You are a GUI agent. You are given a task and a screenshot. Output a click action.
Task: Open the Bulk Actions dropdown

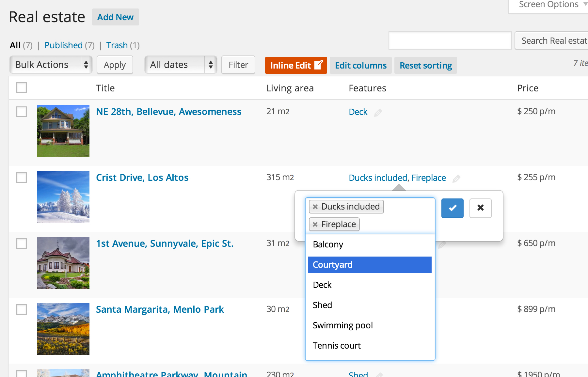(x=51, y=65)
